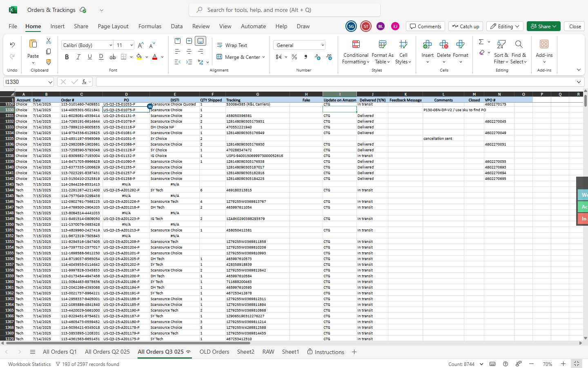Zoom out with the minus zoom button
Image resolution: width=588 pixels, height=368 pixels.
[531, 364]
